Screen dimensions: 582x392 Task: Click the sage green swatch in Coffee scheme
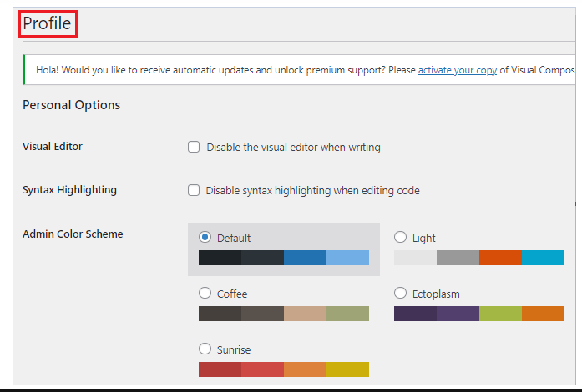click(348, 314)
